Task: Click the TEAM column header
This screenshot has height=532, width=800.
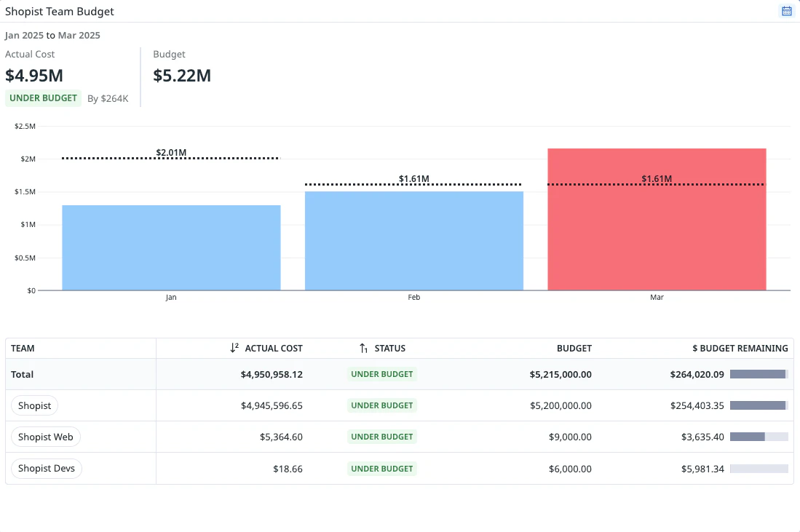Action: tap(23, 349)
